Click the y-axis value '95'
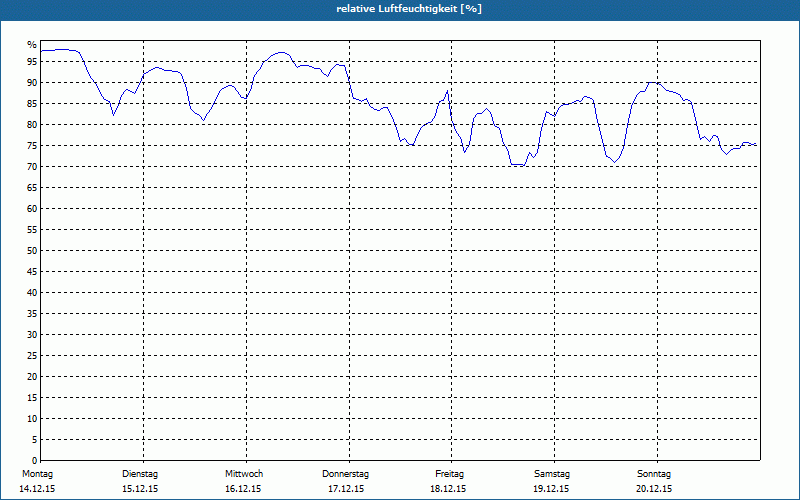The image size is (800, 500). pos(32,62)
